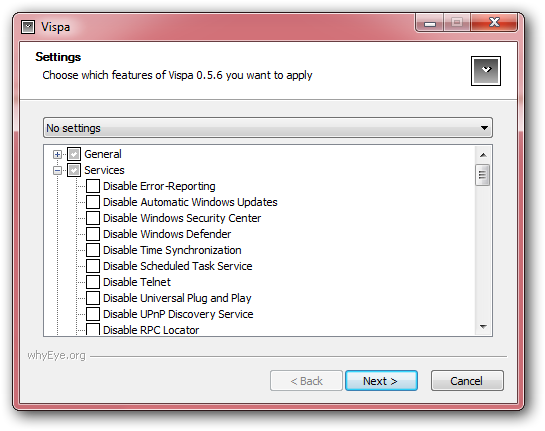Select the Disable Telnet label text
Screen dimensions: 545x431
coord(137,282)
